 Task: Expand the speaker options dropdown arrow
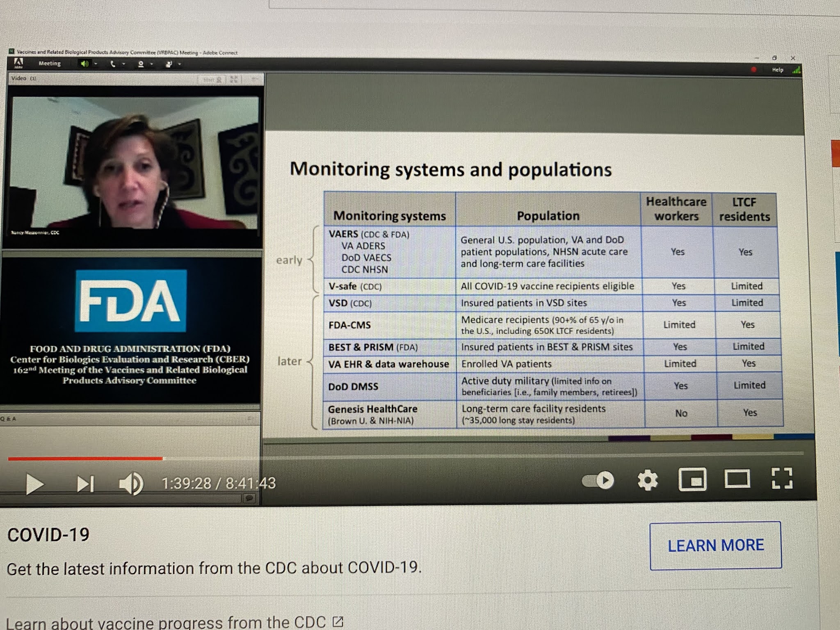coord(96,64)
